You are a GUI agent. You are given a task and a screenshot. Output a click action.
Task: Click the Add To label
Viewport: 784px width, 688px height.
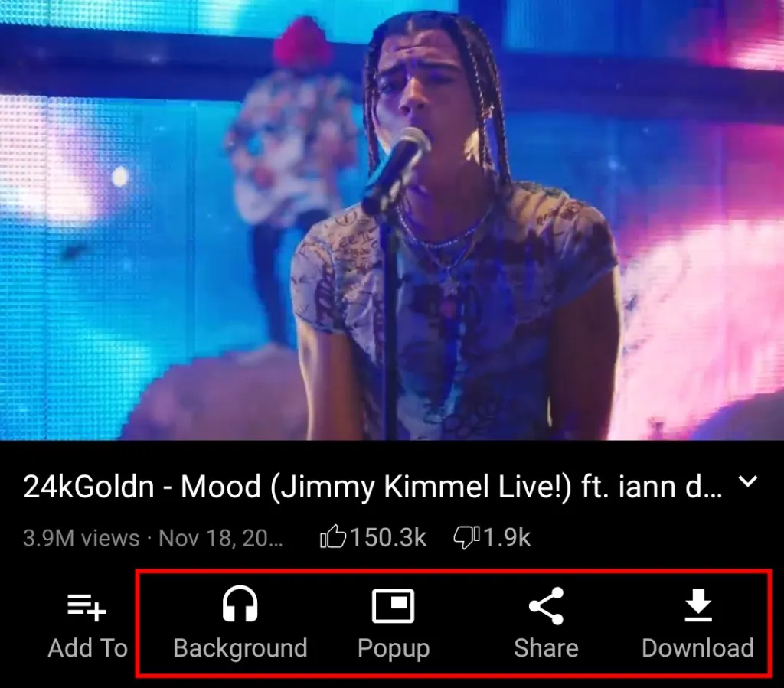pyautogui.click(x=88, y=648)
